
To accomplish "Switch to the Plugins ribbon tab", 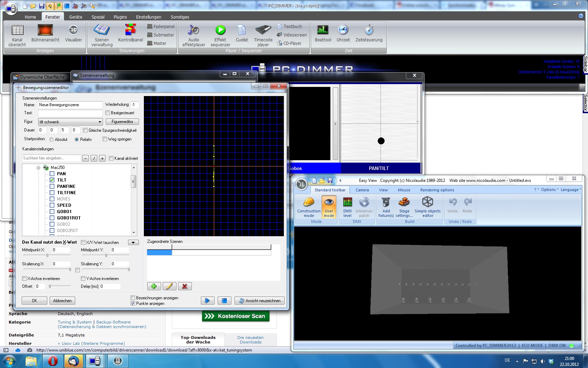I will pos(120,17).
